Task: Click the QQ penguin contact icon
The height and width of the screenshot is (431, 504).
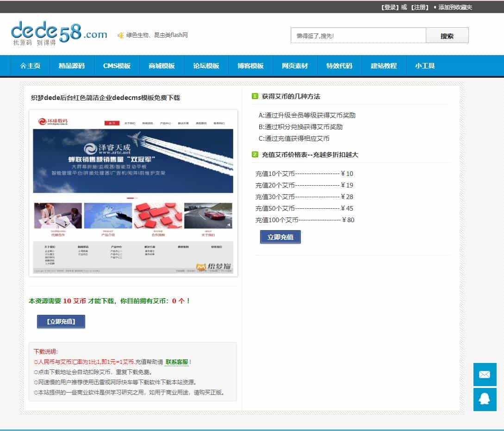Action: coord(485,399)
